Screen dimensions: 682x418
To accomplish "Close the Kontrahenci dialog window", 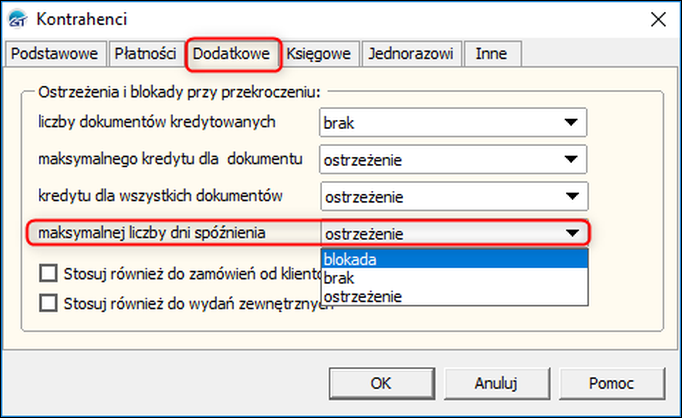I will pyautogui.click(x=658, y=19).
